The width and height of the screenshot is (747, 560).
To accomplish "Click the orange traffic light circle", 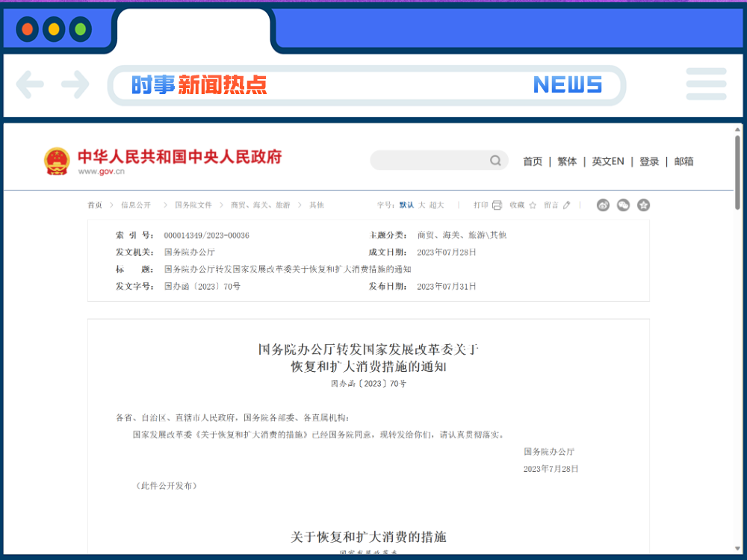I will (28, 30).
